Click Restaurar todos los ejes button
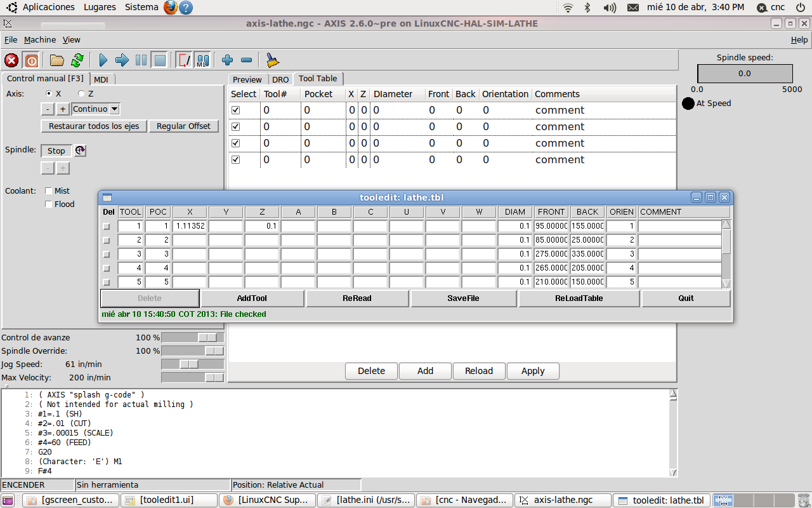The image size is (812, 508). tap(94, 126)
